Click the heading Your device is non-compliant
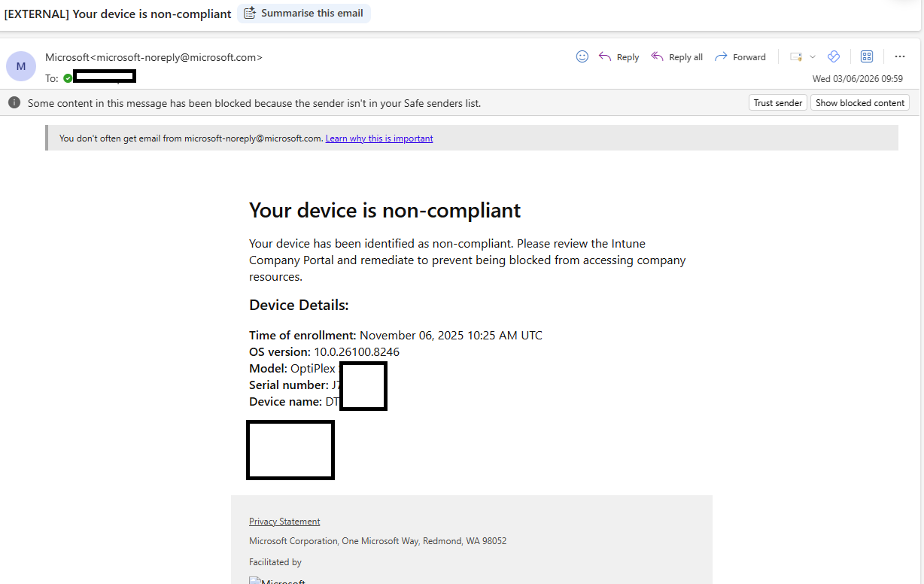This screenshot has height=584, width=924. click(384, 210)
